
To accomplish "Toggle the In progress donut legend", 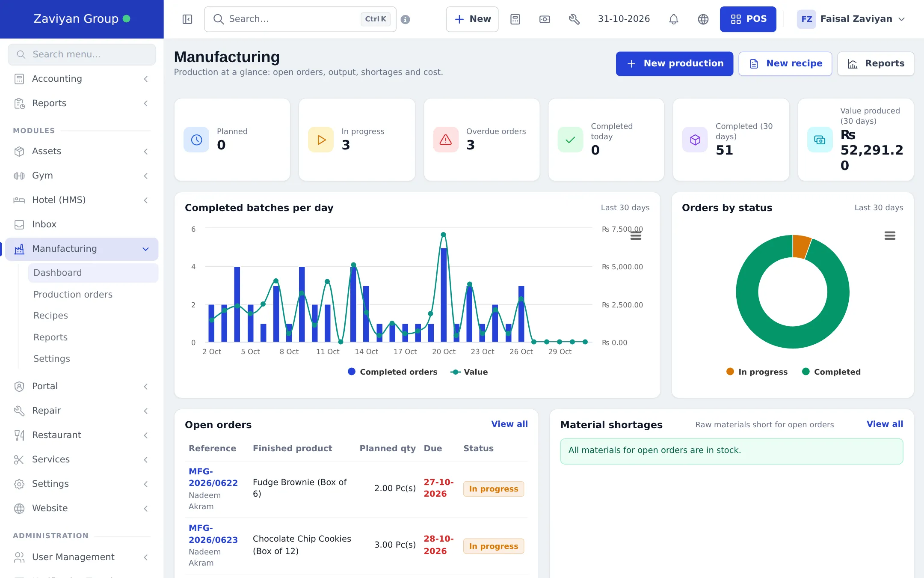I will (757, 372).
